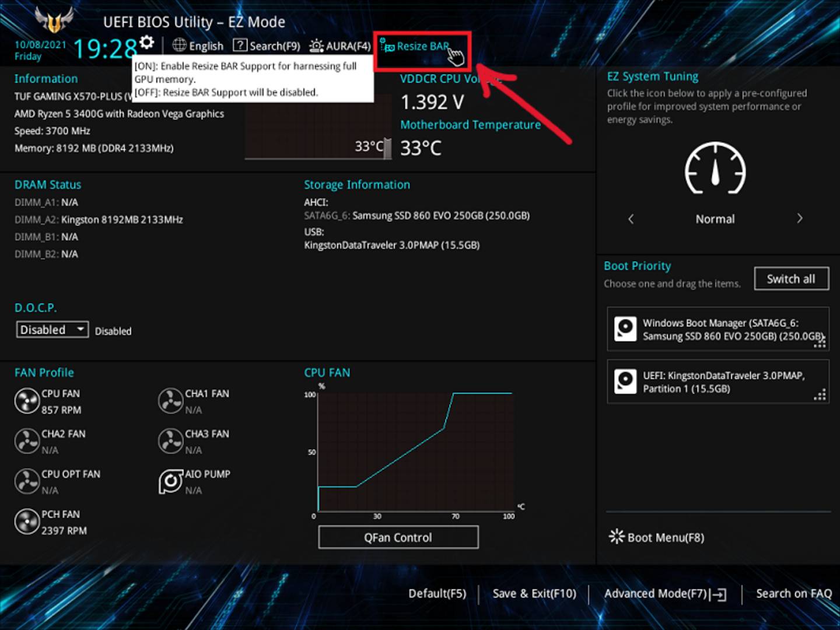The image size is (840, 630).
Task: Click the CPU OPT FAN icon
Action: point(27,482)
